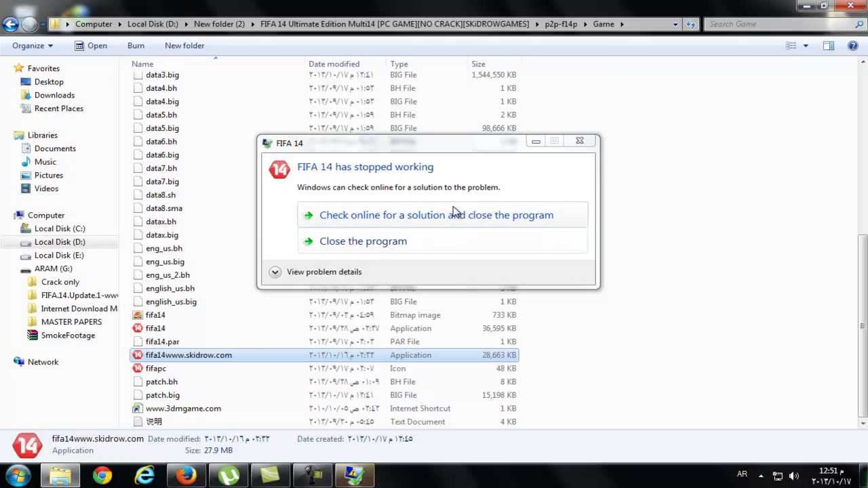
Task: Open Local Disk (E:) in navigation pane
Action: coord(59,255)
